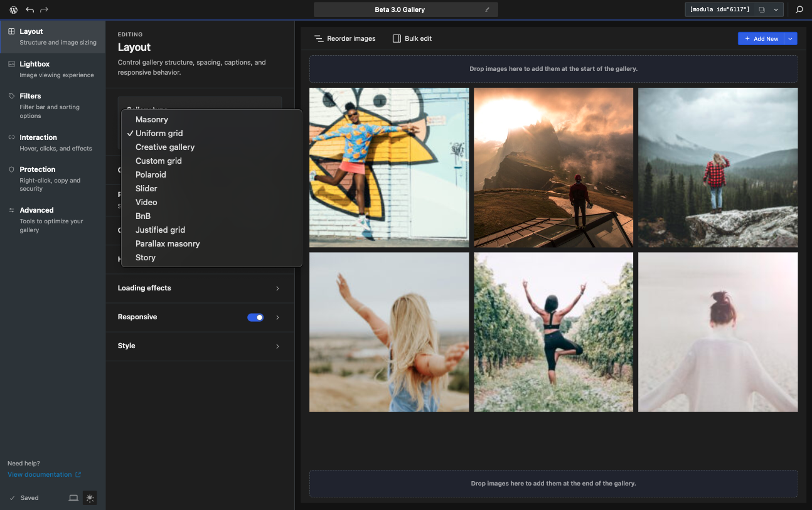Click the desktop preview icon near Saved

click(73, 498)
